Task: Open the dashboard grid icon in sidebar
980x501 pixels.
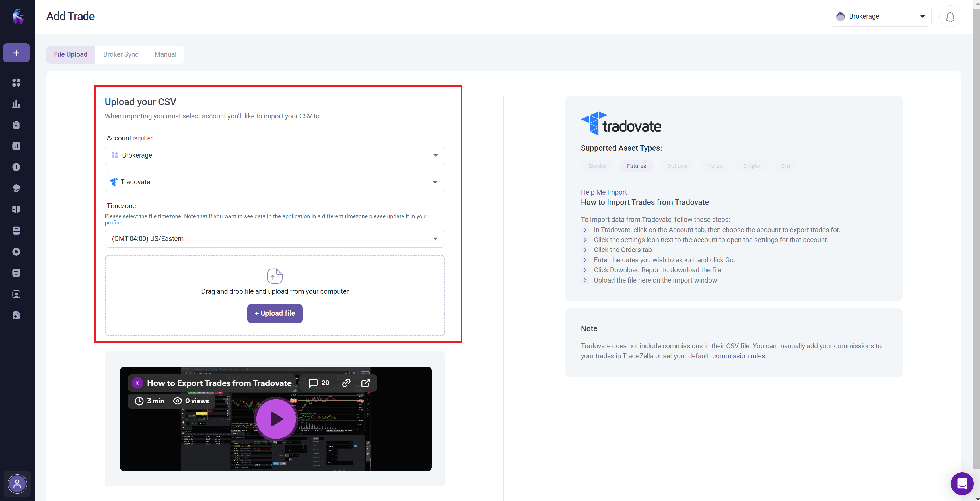Action: (16, 83)
